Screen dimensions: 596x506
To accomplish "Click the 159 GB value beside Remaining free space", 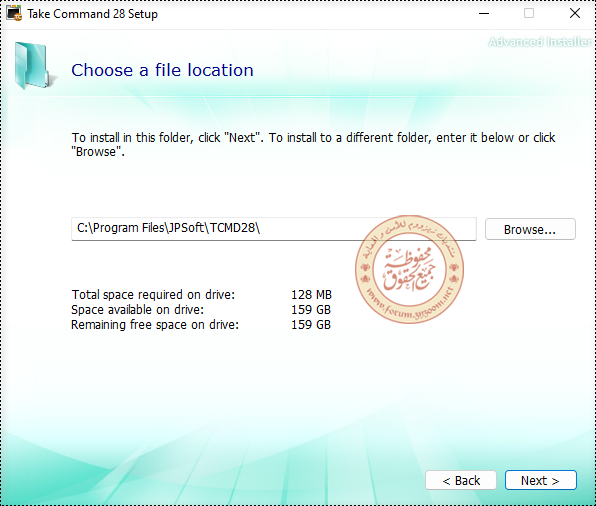I will tap(311, 325).
